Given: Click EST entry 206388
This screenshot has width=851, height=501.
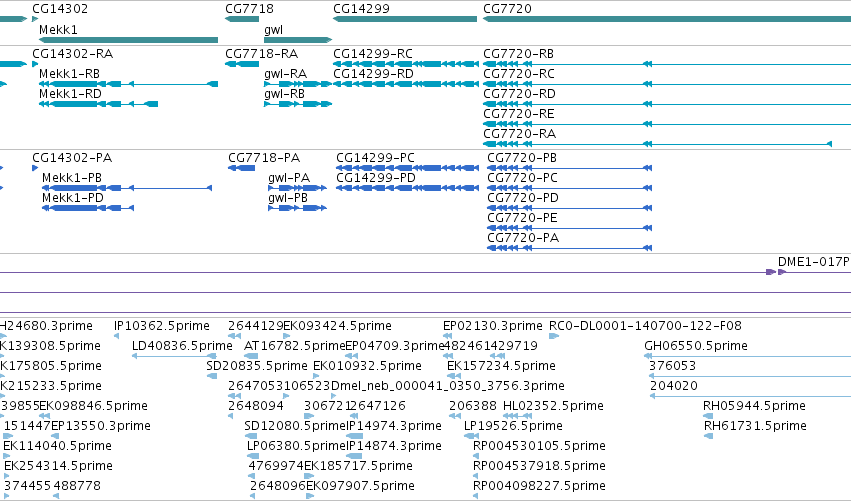Looking at the screenshot, I should (473, 406).
